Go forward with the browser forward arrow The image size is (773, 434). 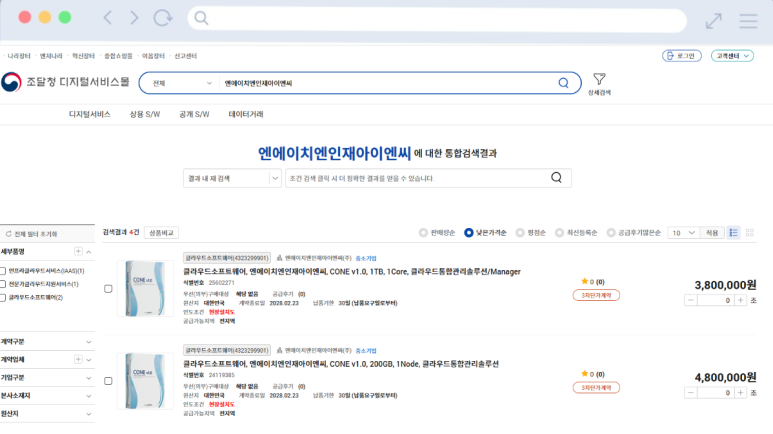pyautogui.click(x=134, y=18)
